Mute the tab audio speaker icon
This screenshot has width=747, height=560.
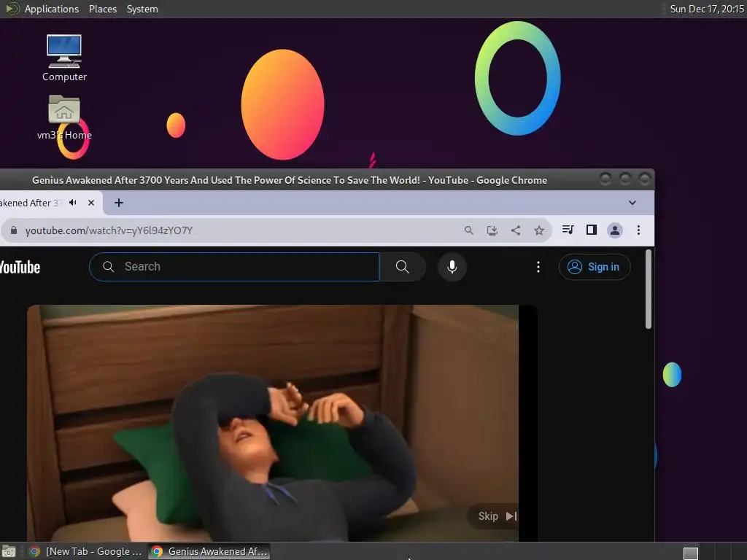coord(73,203)
